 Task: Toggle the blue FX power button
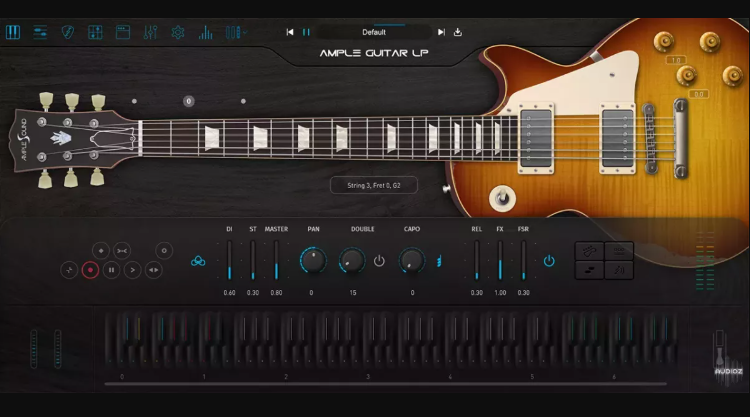tap(549, 261)
